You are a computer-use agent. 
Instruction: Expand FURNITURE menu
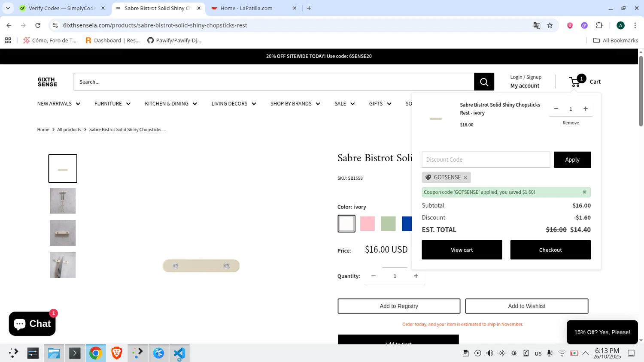click(x=112, y=104)
